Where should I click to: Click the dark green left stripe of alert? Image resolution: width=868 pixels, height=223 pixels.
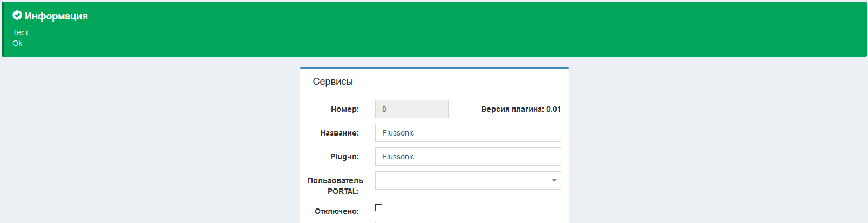[3, 29]
